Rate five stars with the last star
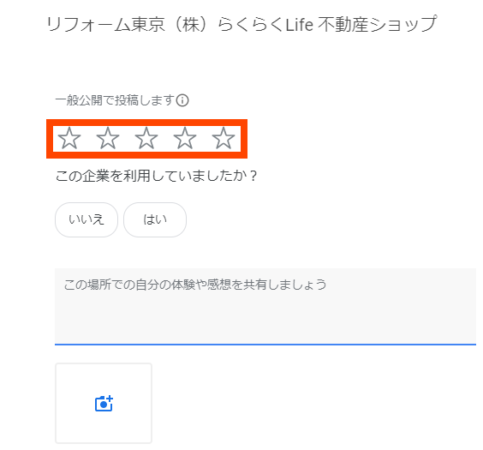This screenshot has width=483, height=450. pos(223,138)
